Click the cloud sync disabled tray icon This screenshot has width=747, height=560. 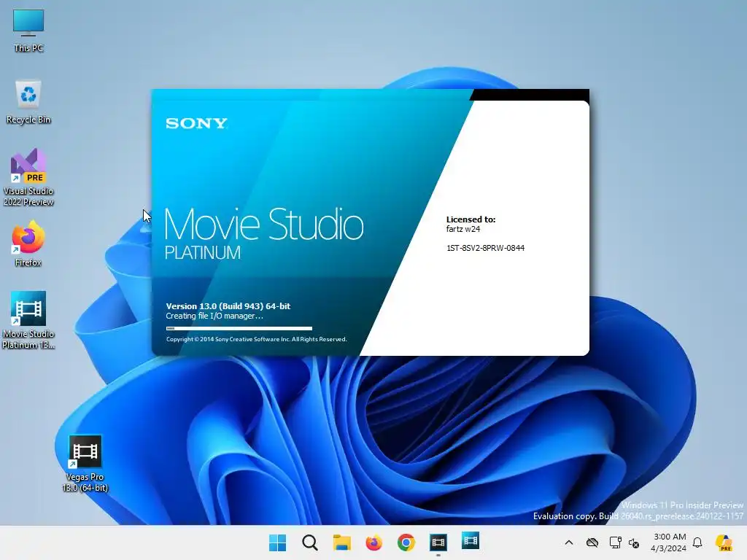[x=592, y=542]
